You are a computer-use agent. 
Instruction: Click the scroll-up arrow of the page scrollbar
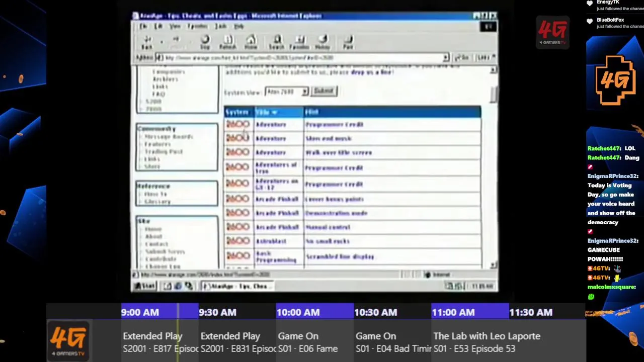[x=494, y=70]
